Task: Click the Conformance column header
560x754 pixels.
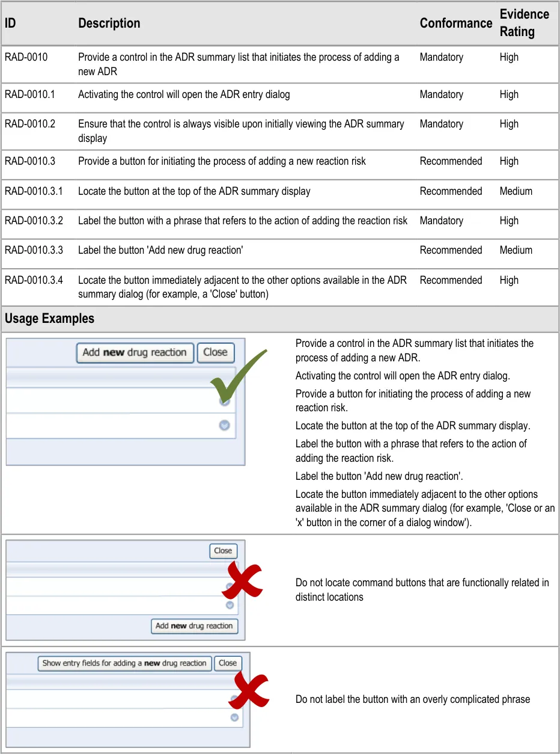Action: coord(455,23)
